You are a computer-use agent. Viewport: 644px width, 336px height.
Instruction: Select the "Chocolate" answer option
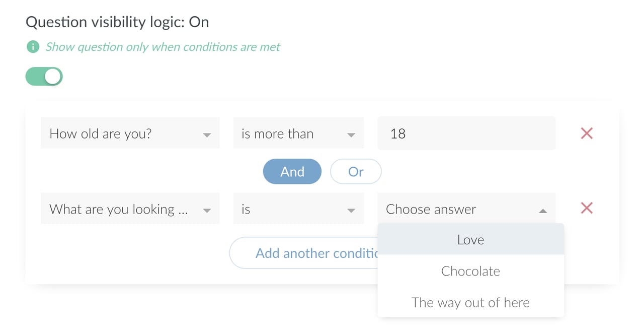point(470,271)
